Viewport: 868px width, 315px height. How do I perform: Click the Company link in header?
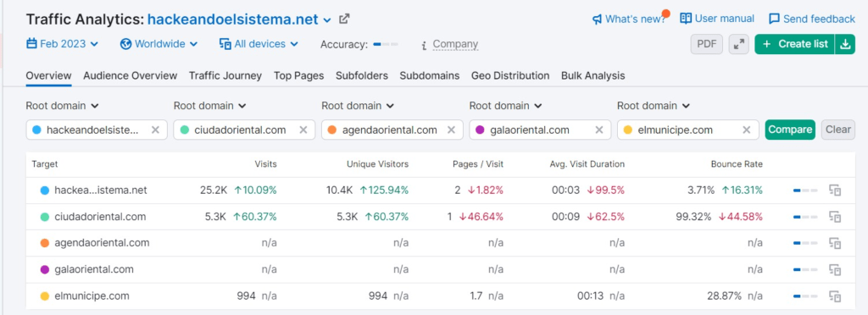(x=455, y=44)
